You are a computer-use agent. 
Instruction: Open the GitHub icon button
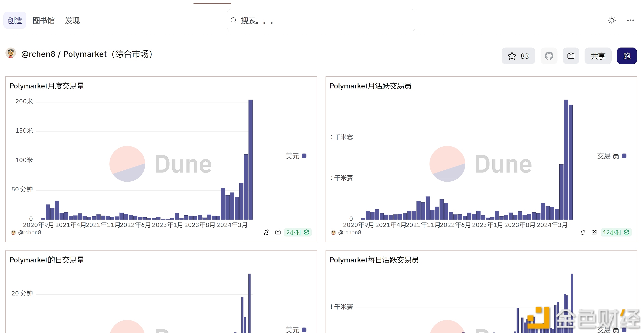click(549, 56)
